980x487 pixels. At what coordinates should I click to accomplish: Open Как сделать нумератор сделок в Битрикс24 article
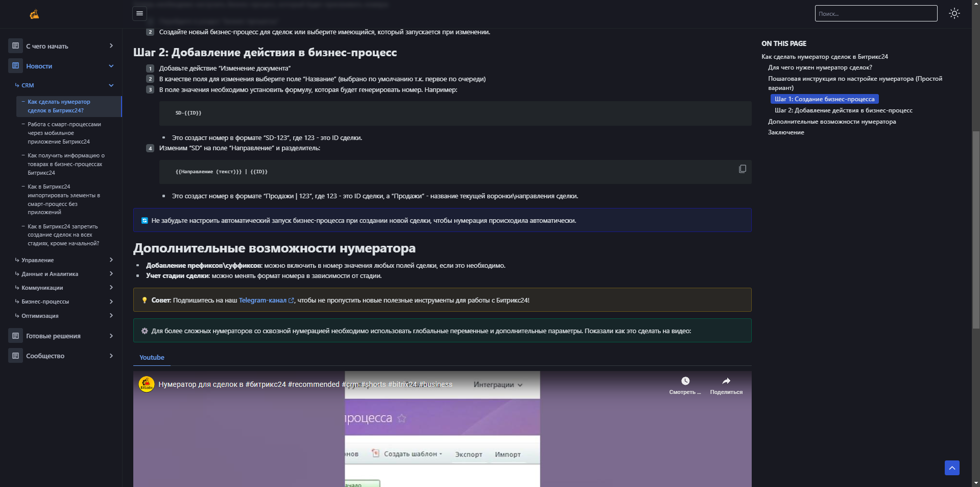(x=69, y=106)
